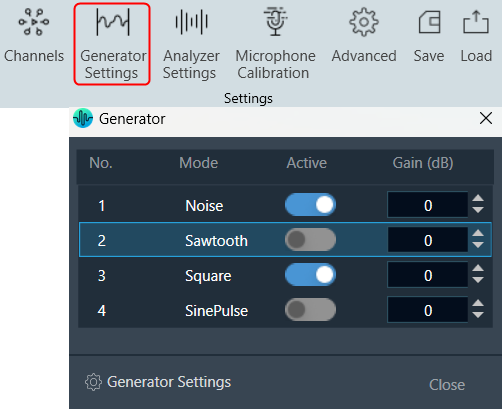Select the Square generator row
Viewport: 502px width, 409px height.
(285, 275)
